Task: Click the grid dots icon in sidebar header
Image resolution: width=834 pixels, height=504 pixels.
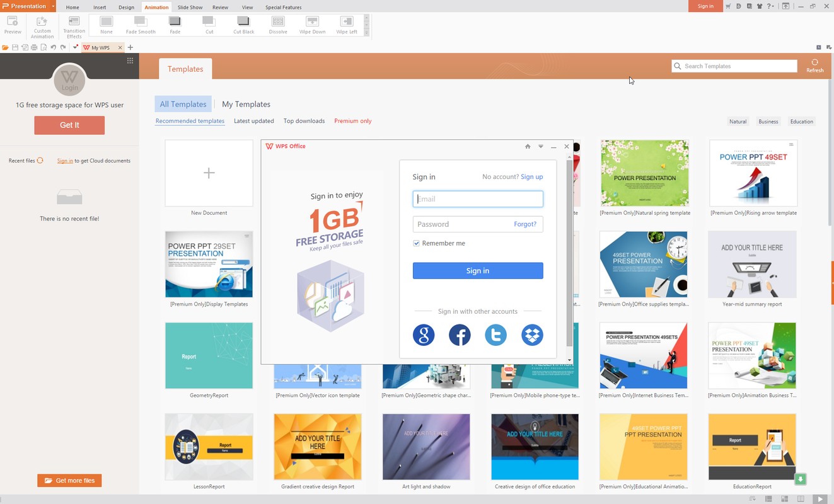Action: pos(130,60)
